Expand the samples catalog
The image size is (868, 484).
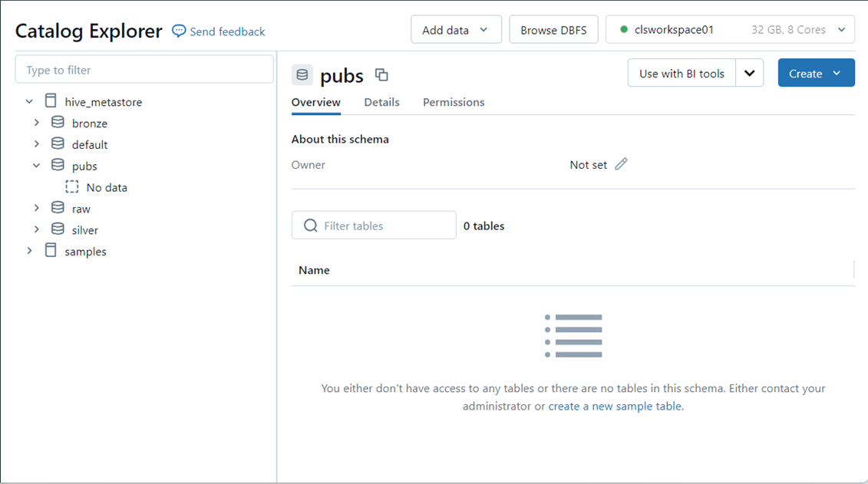pos(29,251)
